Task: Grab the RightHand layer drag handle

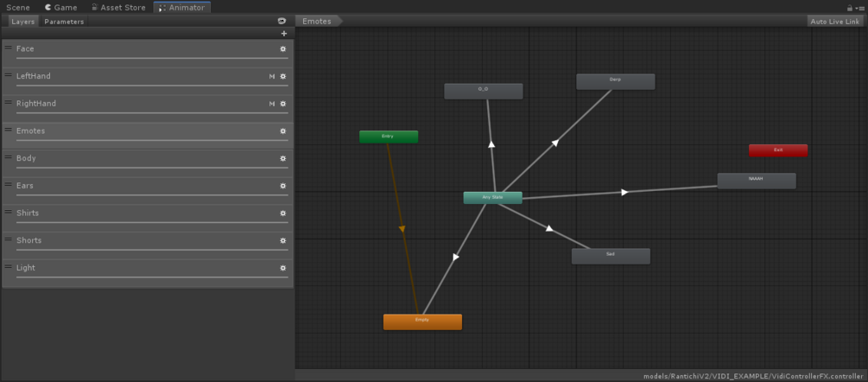Action: click(9, 102)
